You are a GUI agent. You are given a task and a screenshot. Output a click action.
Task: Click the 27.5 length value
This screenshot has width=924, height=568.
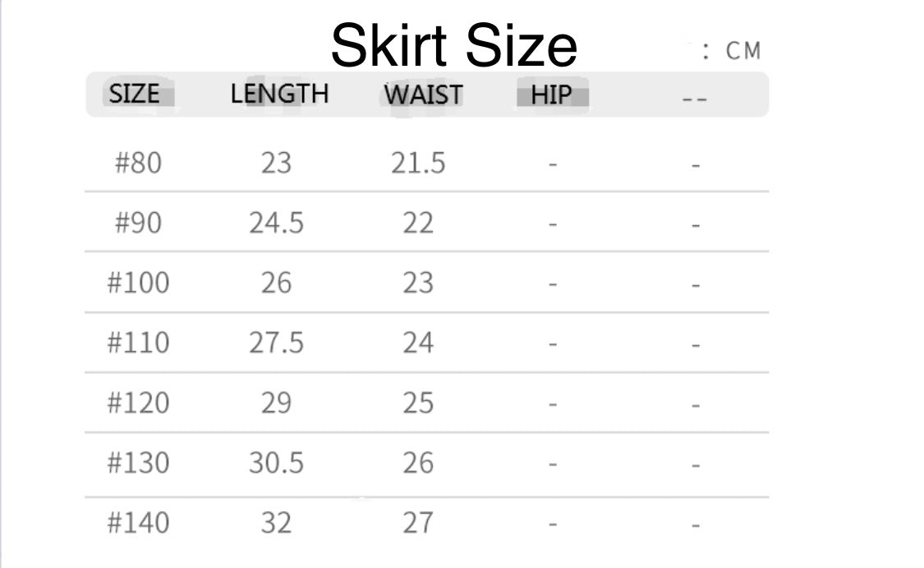tap(276, 343)
